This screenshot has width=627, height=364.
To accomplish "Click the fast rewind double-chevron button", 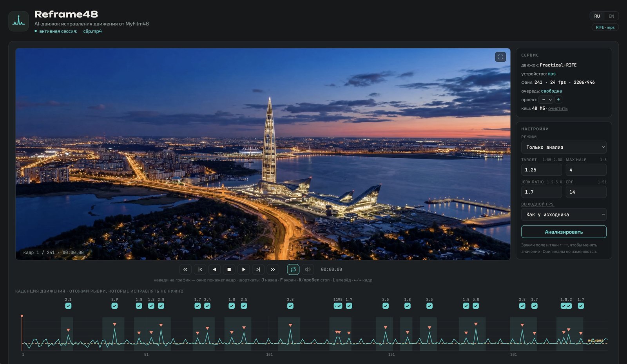I will coord(185,269).
